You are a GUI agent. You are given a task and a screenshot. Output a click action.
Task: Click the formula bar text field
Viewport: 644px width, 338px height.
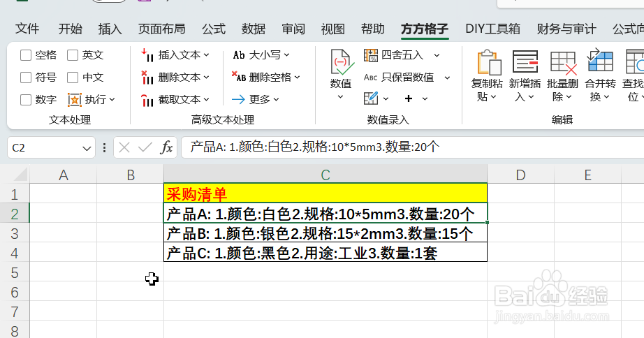point(412,147)
